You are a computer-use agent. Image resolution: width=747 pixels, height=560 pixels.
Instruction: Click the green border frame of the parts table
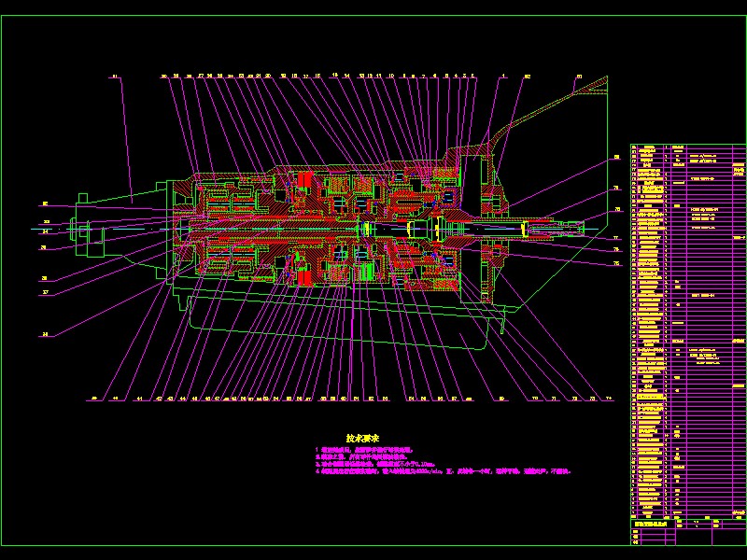629,327
